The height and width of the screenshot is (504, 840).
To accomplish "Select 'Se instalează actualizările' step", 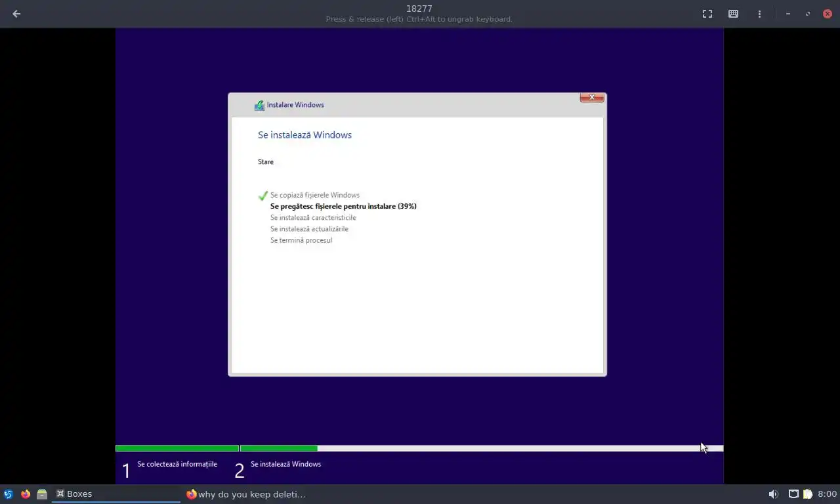I will pos(309,229).
